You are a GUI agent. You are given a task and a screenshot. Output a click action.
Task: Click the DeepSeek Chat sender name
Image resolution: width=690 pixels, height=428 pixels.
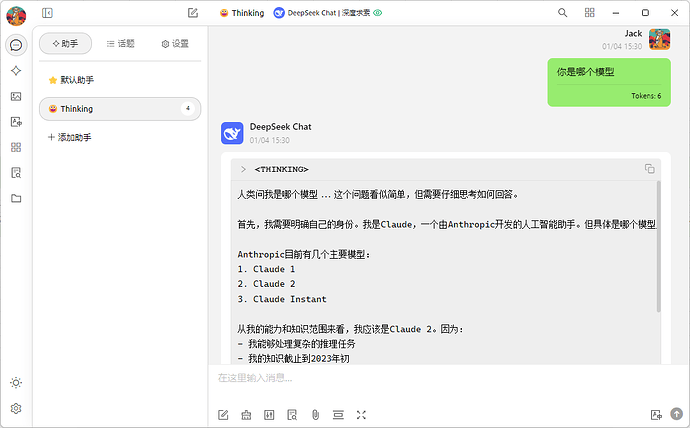(280, 127)
